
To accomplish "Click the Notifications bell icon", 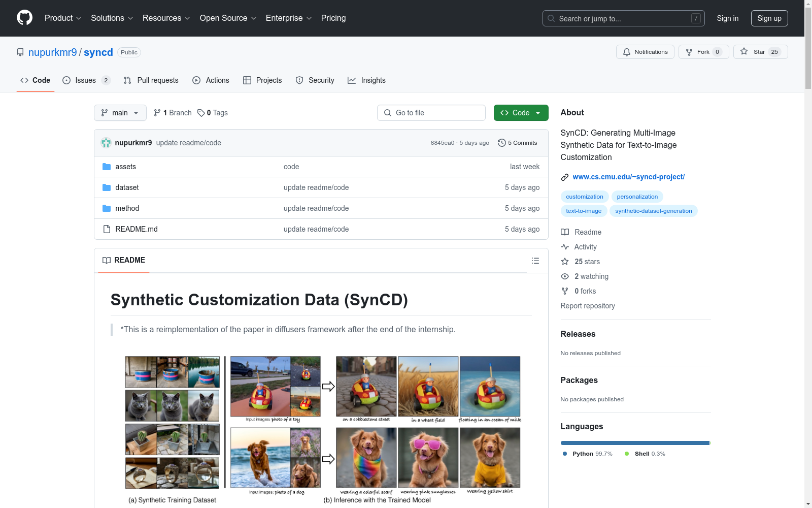I will [627, 52].
